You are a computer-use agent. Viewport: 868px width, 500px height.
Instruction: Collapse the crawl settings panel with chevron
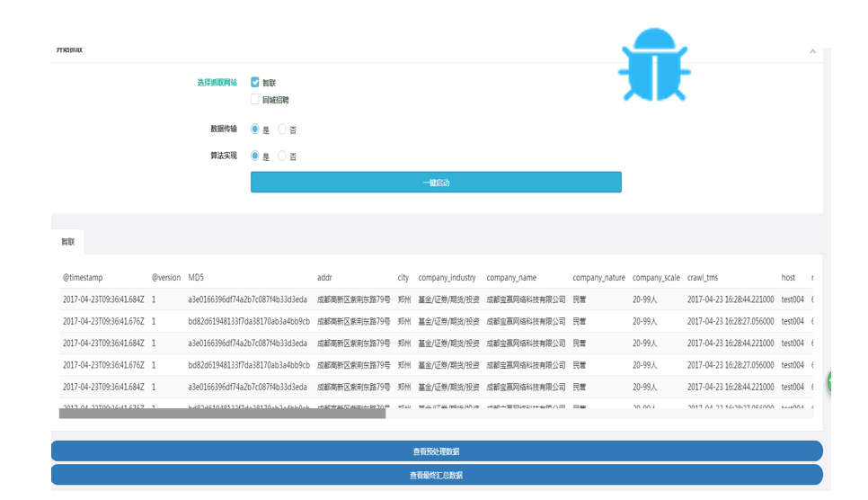[x=812, y=51]
